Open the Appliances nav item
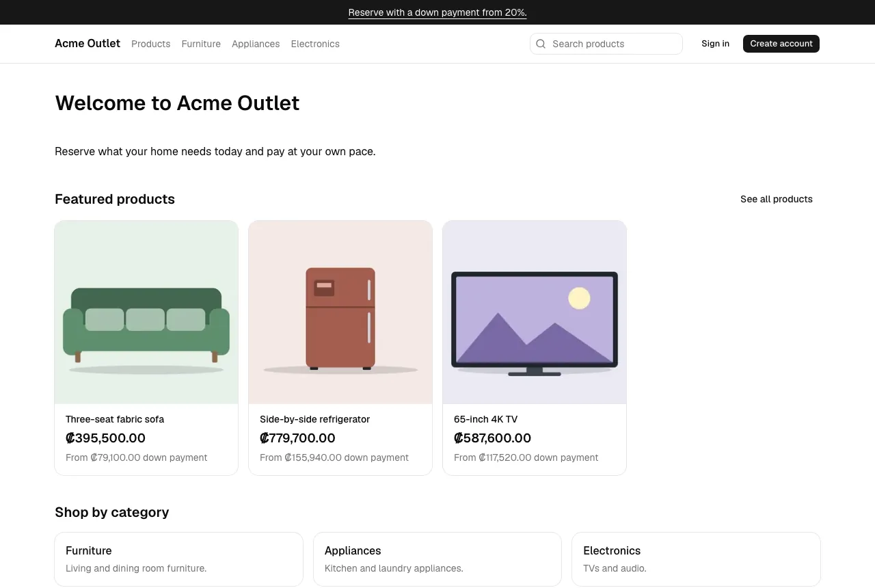This screenshot has height=588, width=875. pos(256,44)
